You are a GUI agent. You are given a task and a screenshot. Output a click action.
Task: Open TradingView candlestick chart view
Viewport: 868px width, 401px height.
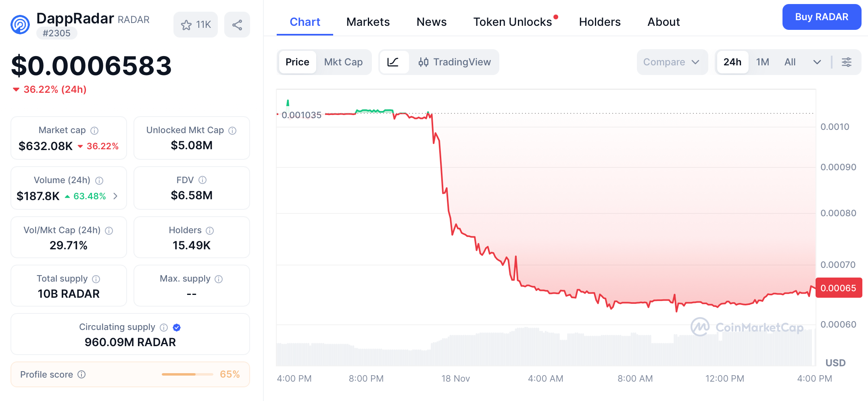[455, 62]
